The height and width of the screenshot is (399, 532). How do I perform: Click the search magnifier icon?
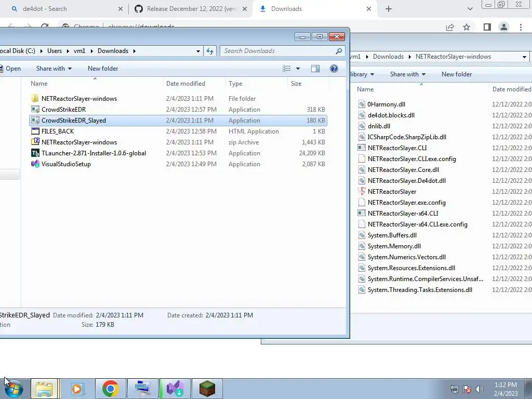coord(339,51)
